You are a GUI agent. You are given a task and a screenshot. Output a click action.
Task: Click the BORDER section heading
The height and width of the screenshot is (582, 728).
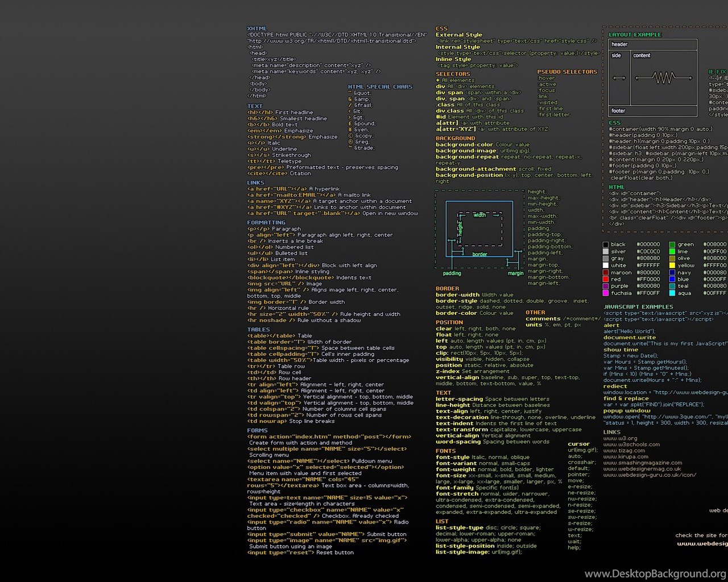pos(448,289)
